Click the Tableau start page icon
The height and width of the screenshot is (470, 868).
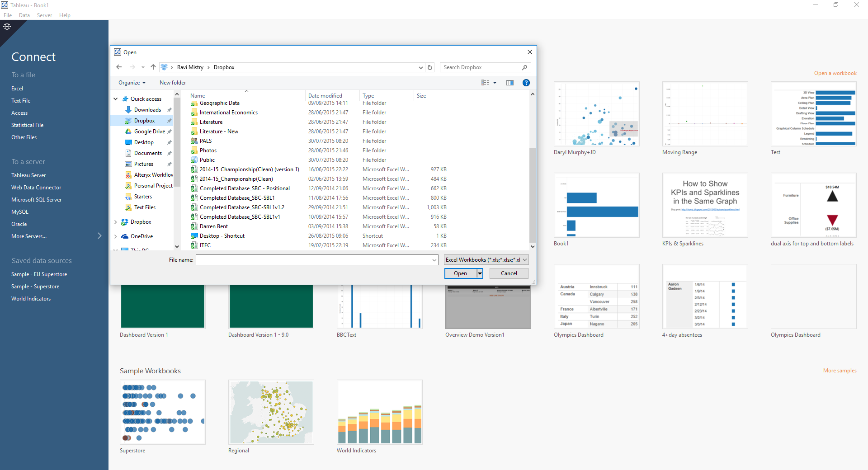pos(7,27)
